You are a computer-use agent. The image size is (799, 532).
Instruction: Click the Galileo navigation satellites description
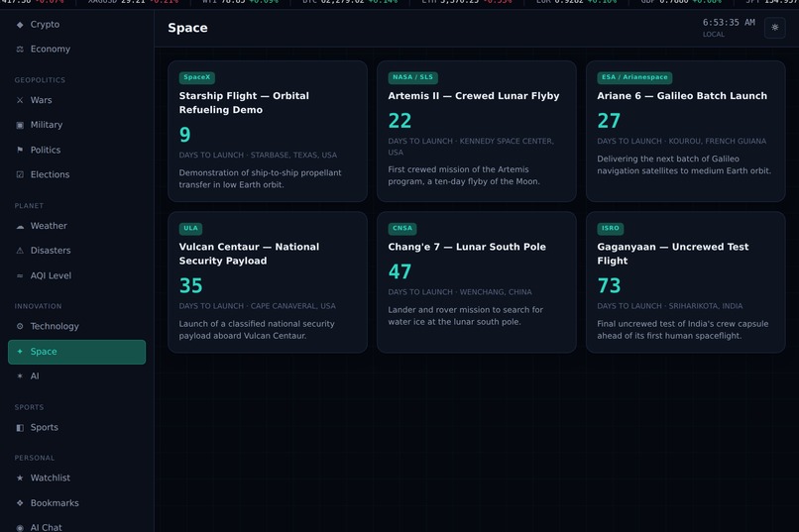click(684, 164)
